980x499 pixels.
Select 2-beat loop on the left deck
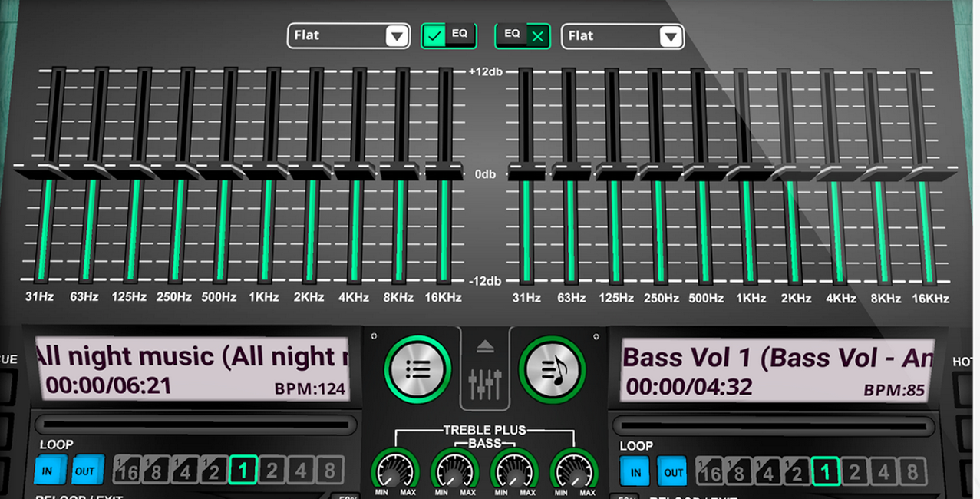point(272,470)
